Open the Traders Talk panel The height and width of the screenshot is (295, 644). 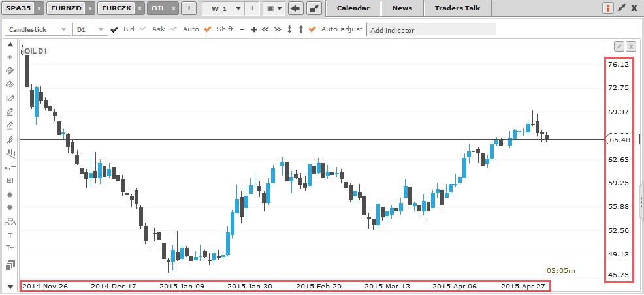[x=457, y=8]
